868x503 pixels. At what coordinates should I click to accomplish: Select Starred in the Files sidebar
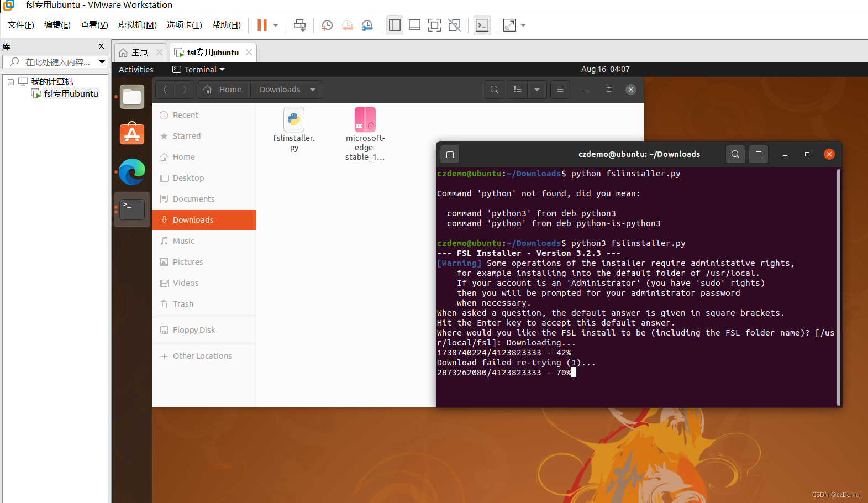coord(204,136)
